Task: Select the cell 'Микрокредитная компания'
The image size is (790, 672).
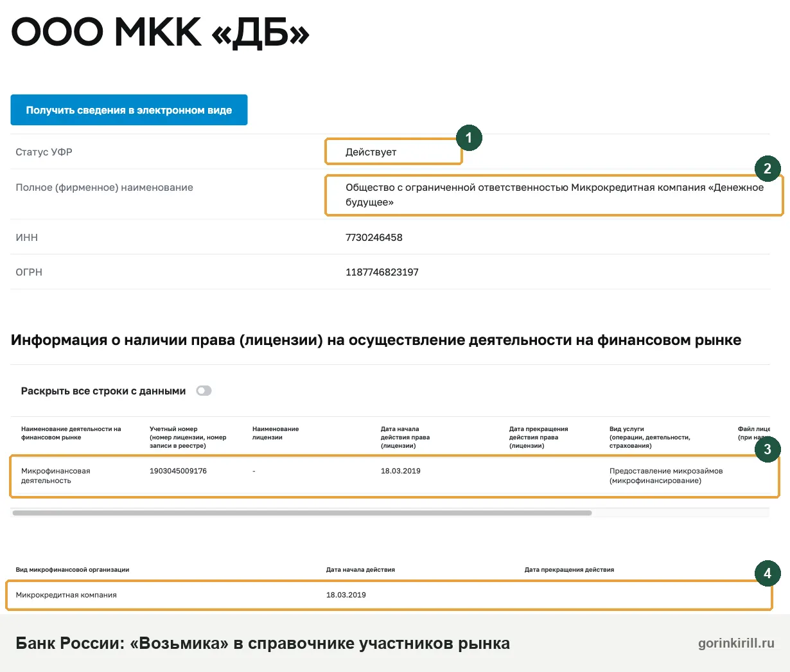Action: pos(66,595)
